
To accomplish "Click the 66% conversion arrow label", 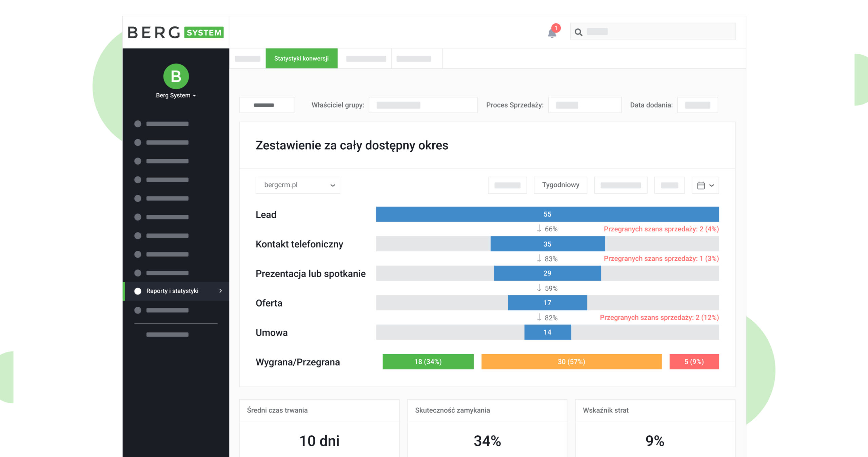I will click(x=547, y=229).
